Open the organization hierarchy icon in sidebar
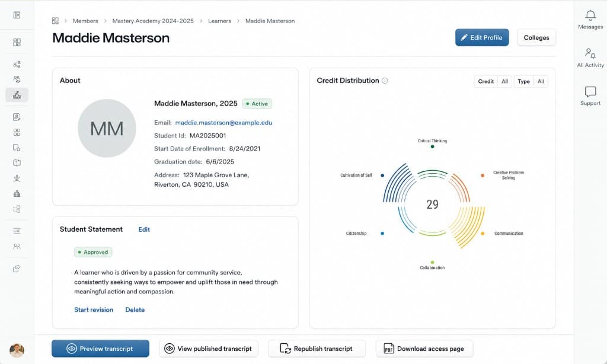Image resolution: width=607 pixels, height=364 pixels. point(17,64)
